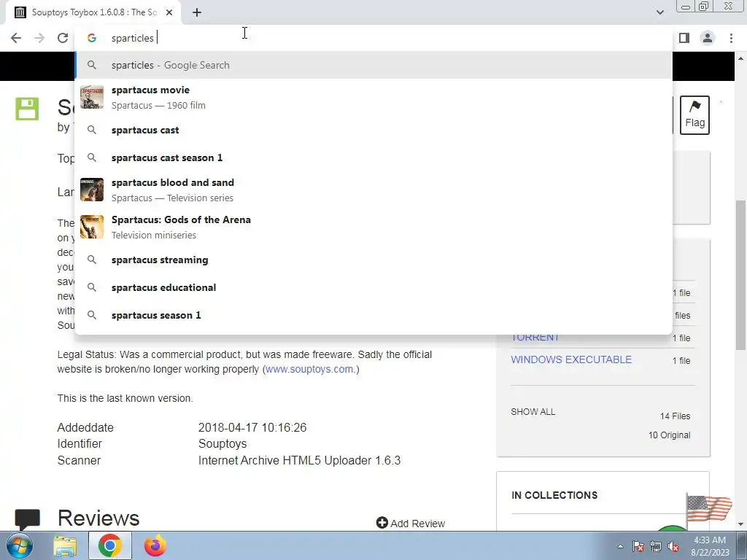747x560 pixels.
Task: Click the Google G icon in the address bar
Action: (92, 38)
